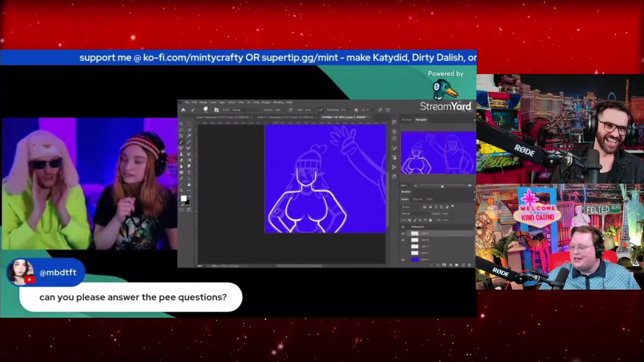Select the Rectangular Marquee tool
Viewport: 644px width, 362px height.
click(189, 124)
